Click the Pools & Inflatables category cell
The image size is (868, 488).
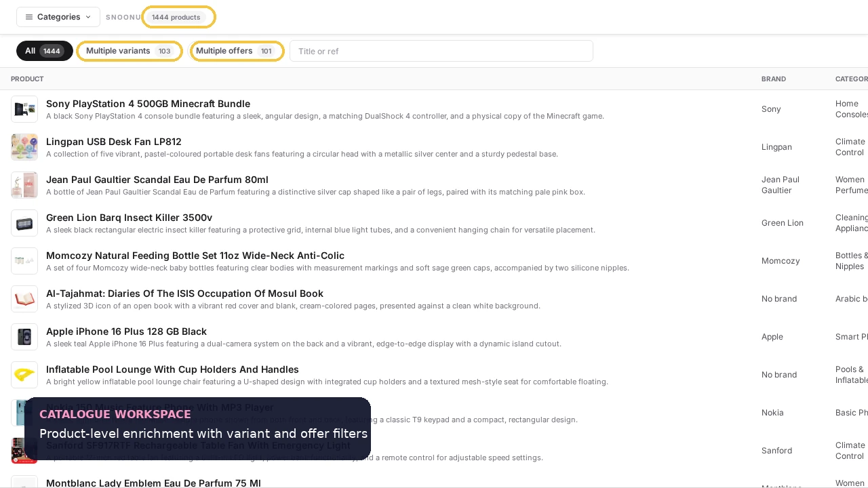click(852, 375)
